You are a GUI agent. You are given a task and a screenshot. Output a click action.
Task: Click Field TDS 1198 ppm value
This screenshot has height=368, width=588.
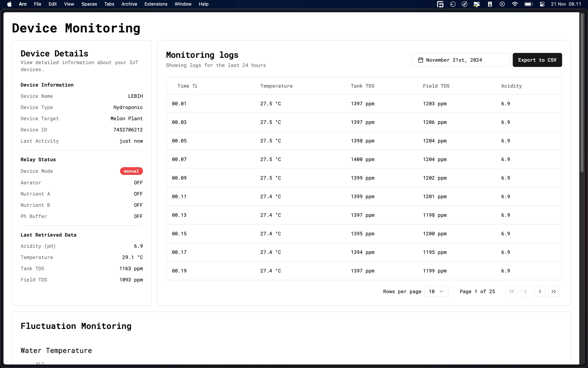point(435,215)
